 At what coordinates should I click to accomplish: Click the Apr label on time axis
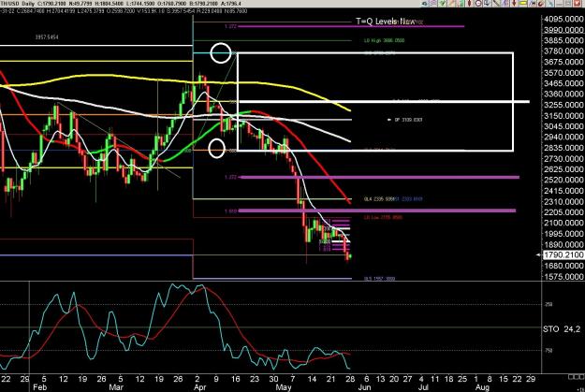point(200,387)
